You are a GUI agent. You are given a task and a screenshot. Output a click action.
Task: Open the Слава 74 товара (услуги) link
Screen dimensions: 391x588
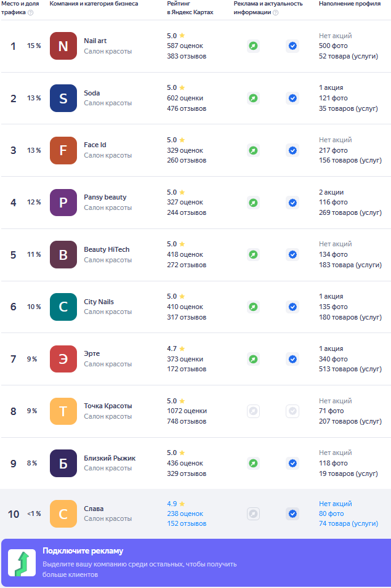348,523
